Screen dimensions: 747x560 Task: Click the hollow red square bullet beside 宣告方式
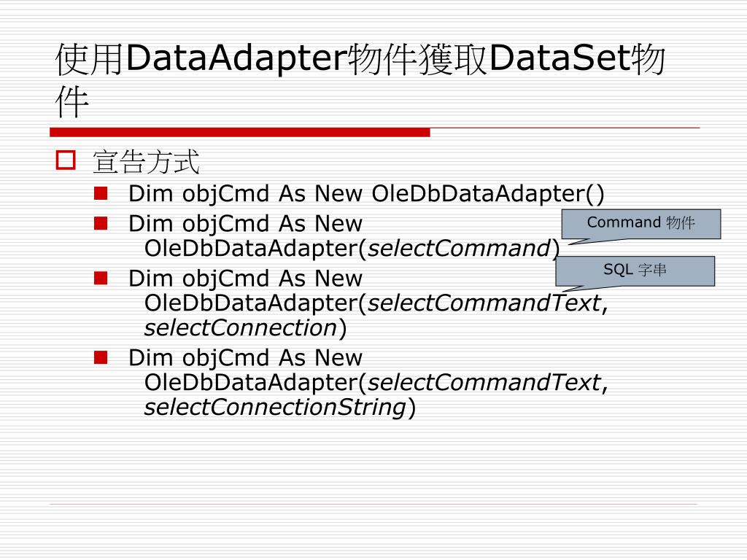65,160
